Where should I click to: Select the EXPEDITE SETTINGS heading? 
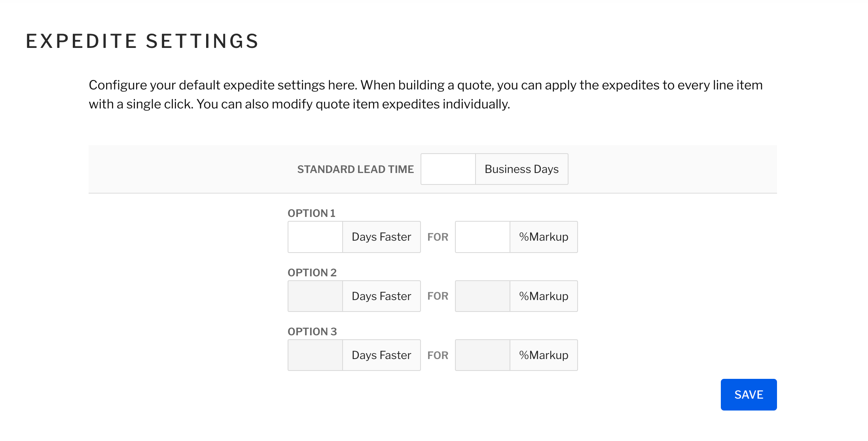(x=142, y=40)
